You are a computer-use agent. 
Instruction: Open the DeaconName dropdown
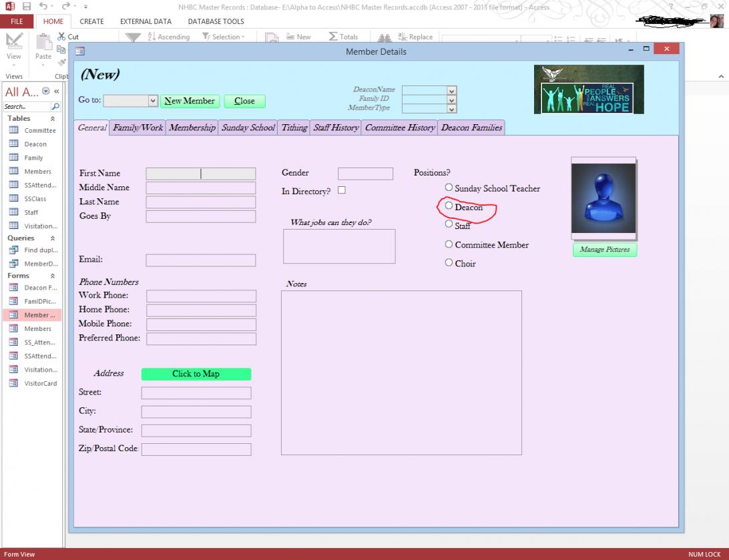(451, 90)
